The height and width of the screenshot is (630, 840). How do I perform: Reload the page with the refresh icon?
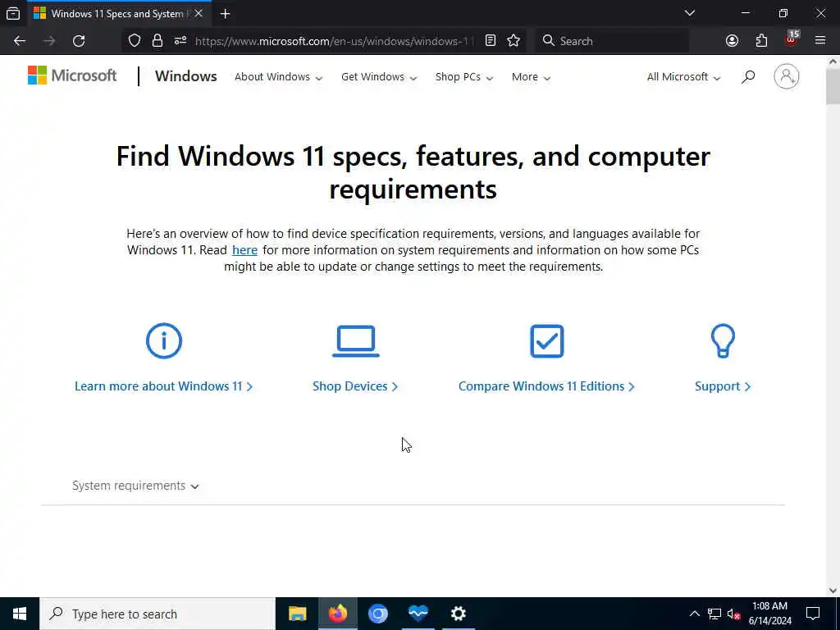pyautogui.click(x=79, y=41)
